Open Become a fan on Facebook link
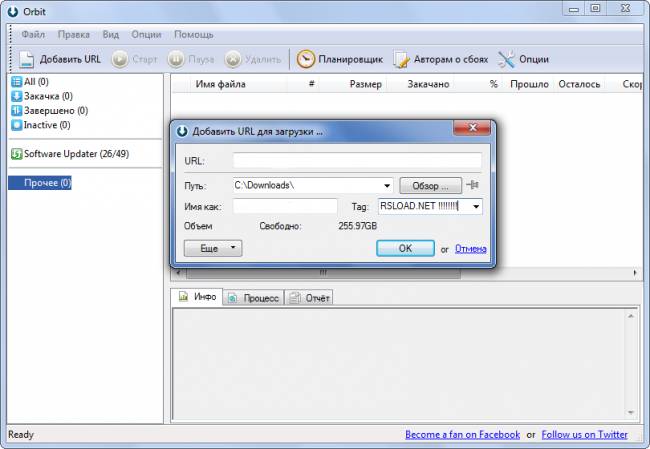The image size is (650, 449). click(463, 434)
